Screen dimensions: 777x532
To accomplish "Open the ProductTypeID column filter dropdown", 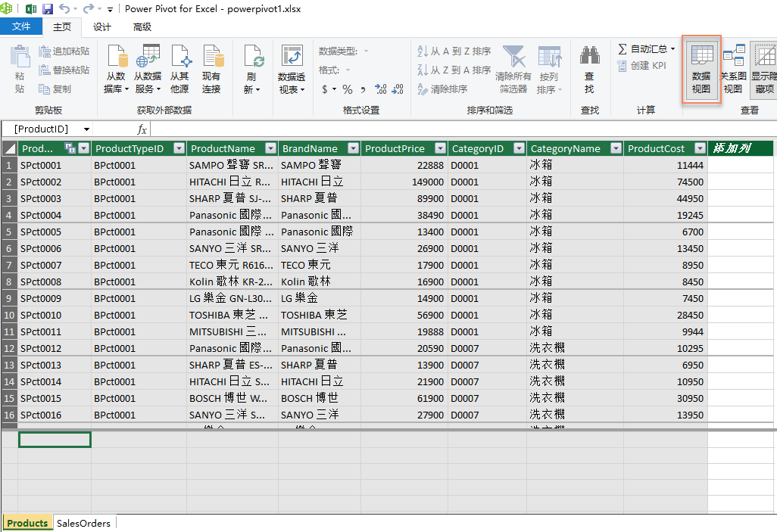I will point(179,148).
